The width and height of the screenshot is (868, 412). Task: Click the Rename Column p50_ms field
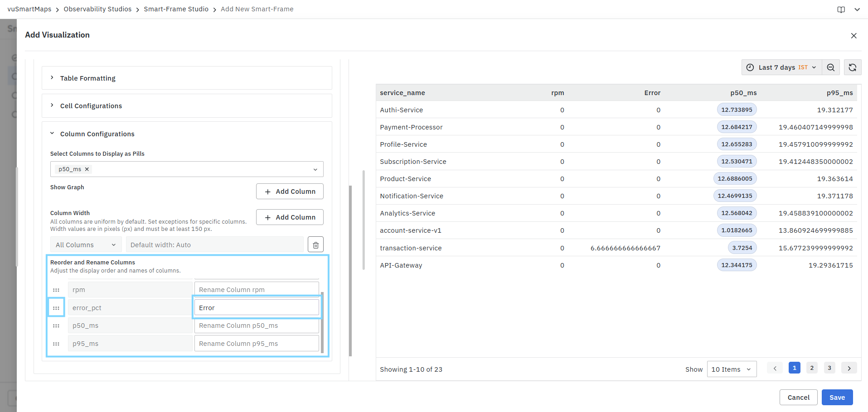click(x=257, y=326)
